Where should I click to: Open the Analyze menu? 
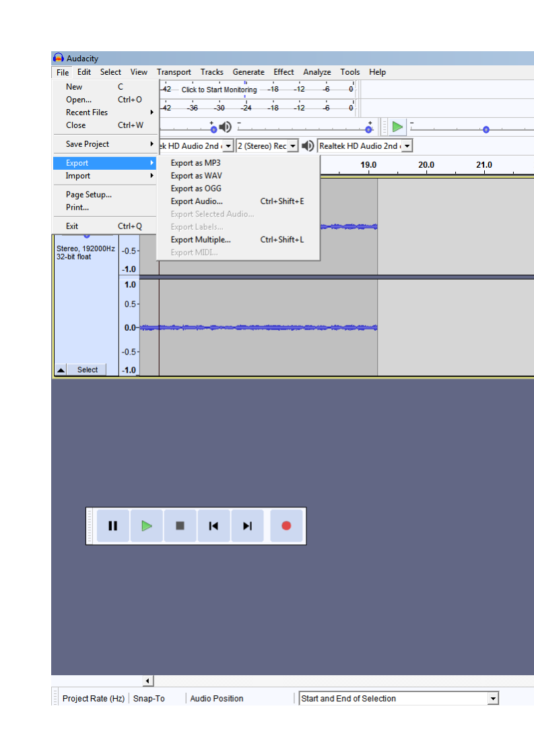tap(316, 72)
